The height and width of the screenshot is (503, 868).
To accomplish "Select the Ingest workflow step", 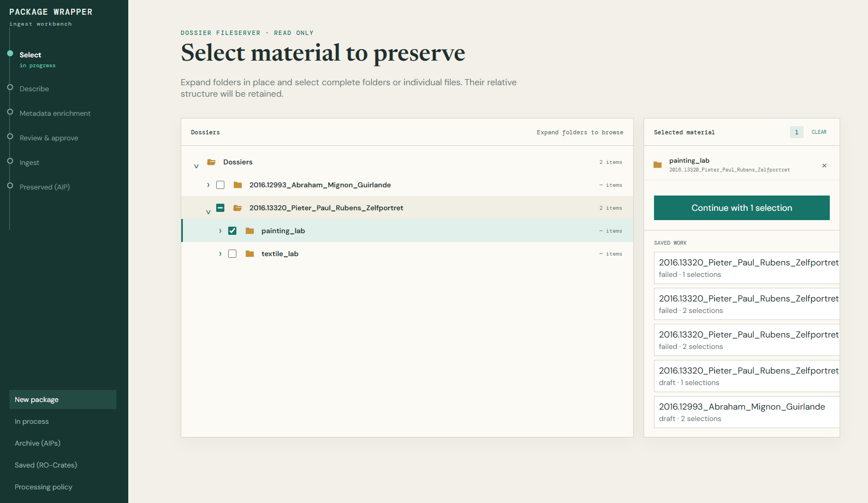I will point(29,163).
